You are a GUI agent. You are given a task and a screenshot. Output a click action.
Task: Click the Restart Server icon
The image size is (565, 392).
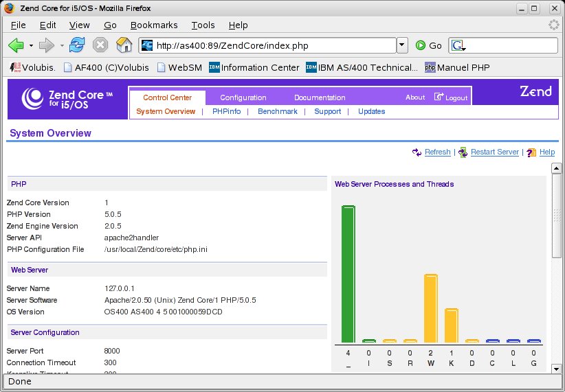[463, 152]
